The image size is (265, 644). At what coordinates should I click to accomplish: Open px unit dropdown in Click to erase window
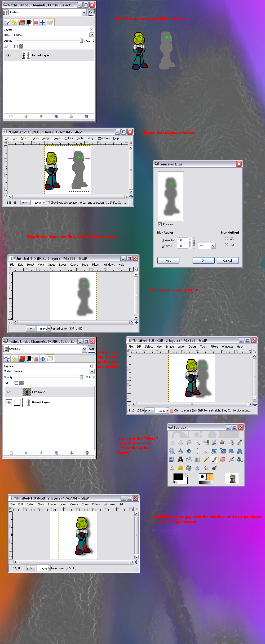point(149,410)
